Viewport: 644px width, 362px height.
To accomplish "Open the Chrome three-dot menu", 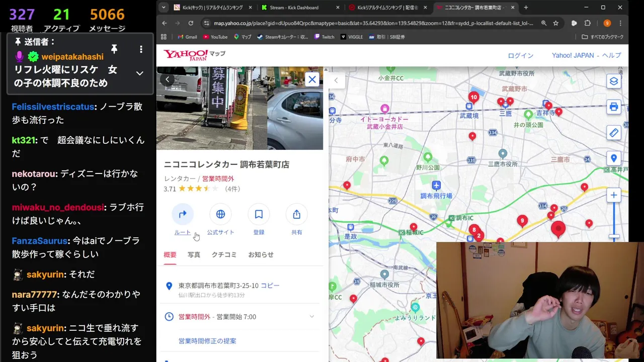I will 620,23.
